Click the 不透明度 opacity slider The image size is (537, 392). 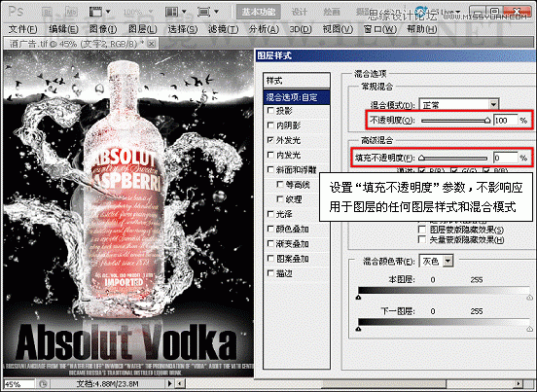pyautogui.click(x=455, y=121)
